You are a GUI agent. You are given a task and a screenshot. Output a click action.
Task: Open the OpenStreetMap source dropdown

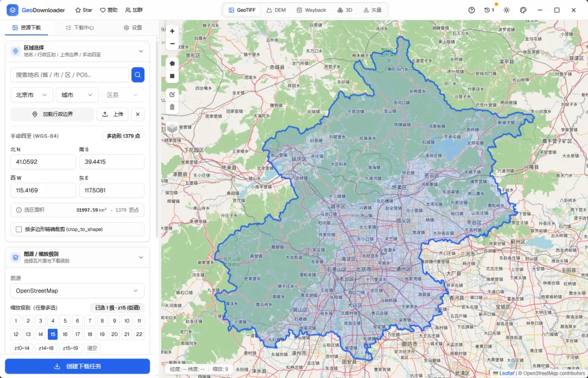click(77, 291)
